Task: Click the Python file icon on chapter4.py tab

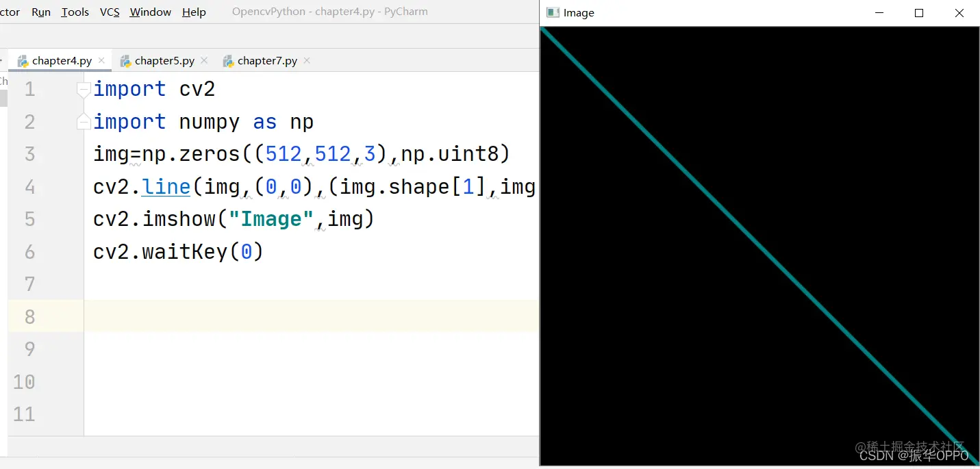Action: click(x=23, y=61)
